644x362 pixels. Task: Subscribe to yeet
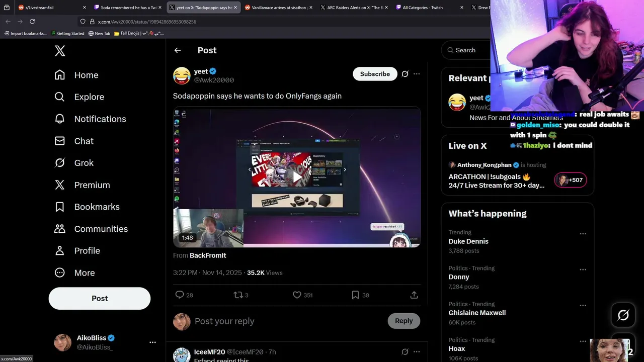click(375, 74)
